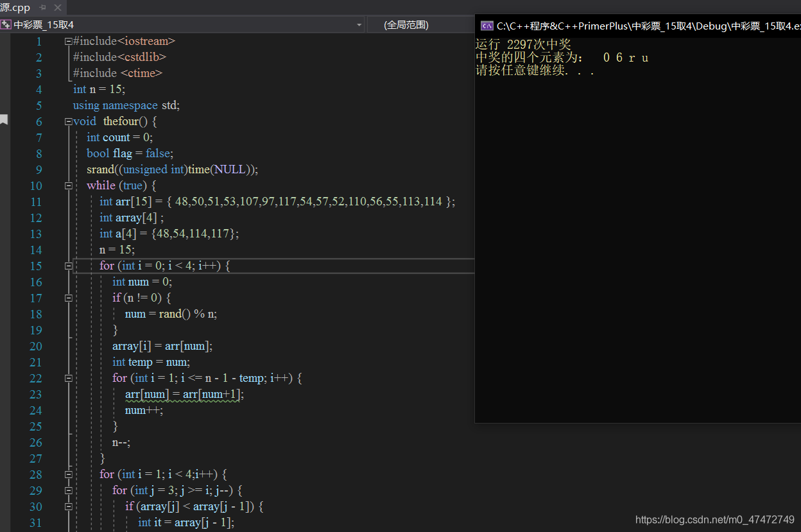Click the #include<cstdlib> line

coord(119,57)
